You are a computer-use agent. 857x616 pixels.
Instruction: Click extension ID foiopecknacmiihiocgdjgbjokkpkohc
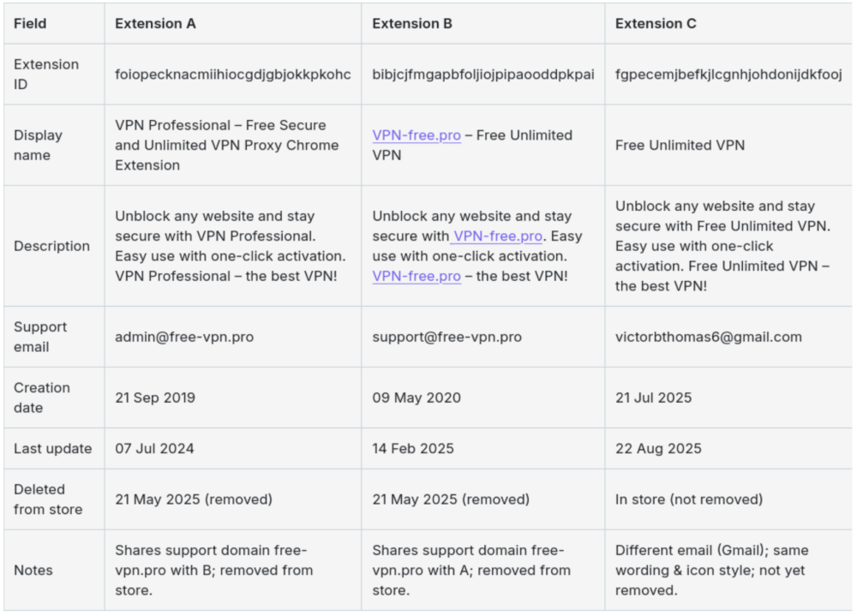[x=232, y=75]
